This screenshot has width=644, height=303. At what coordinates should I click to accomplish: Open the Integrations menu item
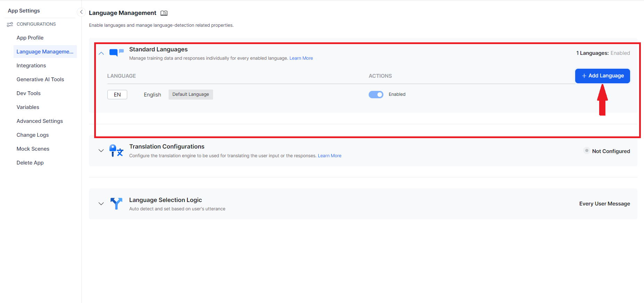[x=31, y=66]
